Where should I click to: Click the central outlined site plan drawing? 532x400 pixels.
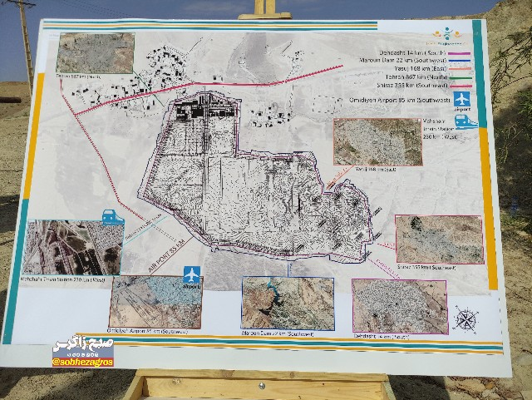256,176
